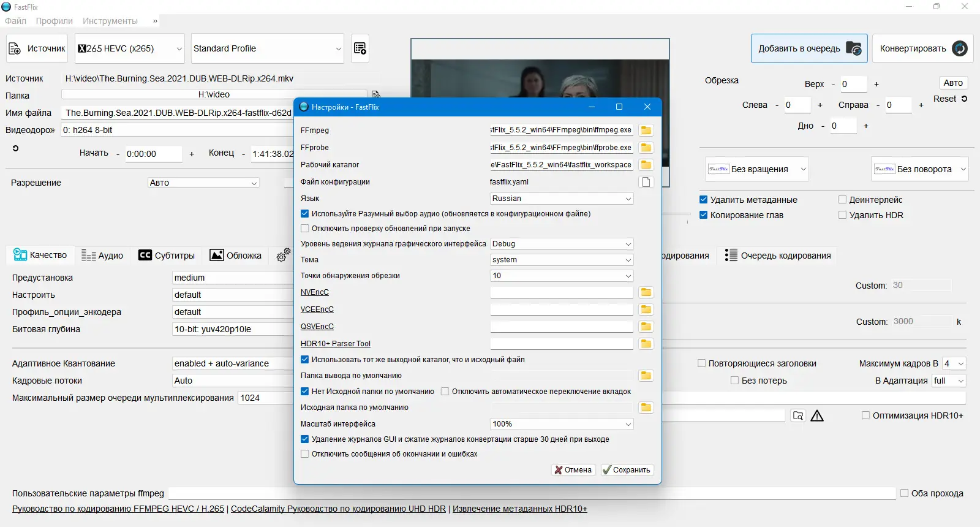Open the gear settings tab next to Обложка
980x527 pixels.
point(282,256)
